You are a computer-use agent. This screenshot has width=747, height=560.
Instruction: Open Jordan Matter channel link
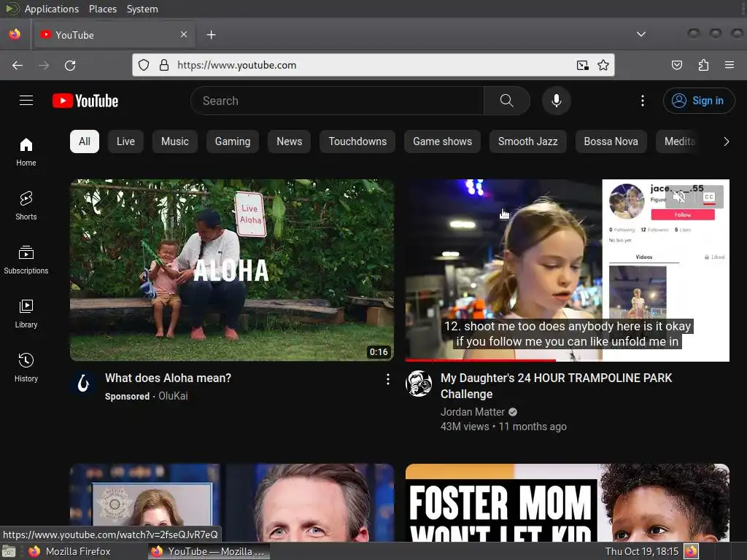click(473, 412)
